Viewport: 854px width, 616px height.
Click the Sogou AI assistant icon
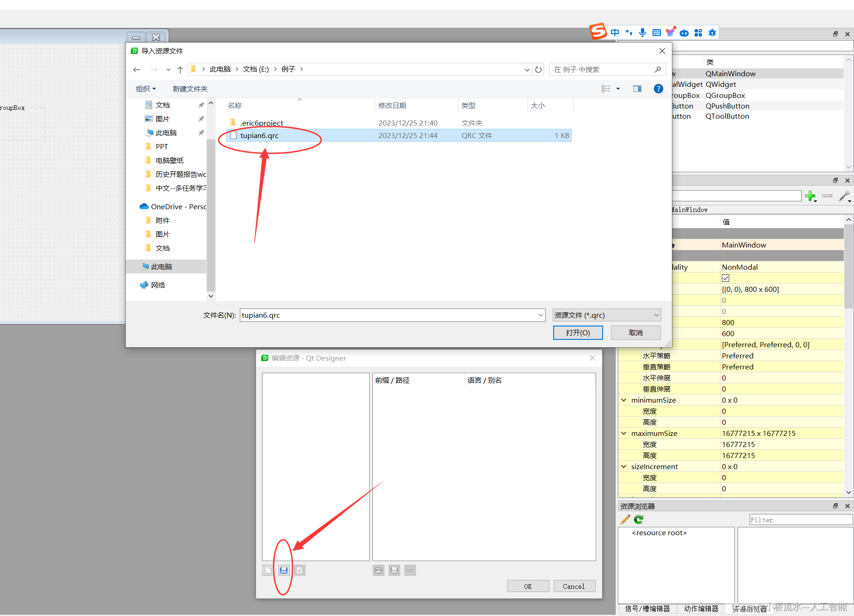(x=712, y=33)
